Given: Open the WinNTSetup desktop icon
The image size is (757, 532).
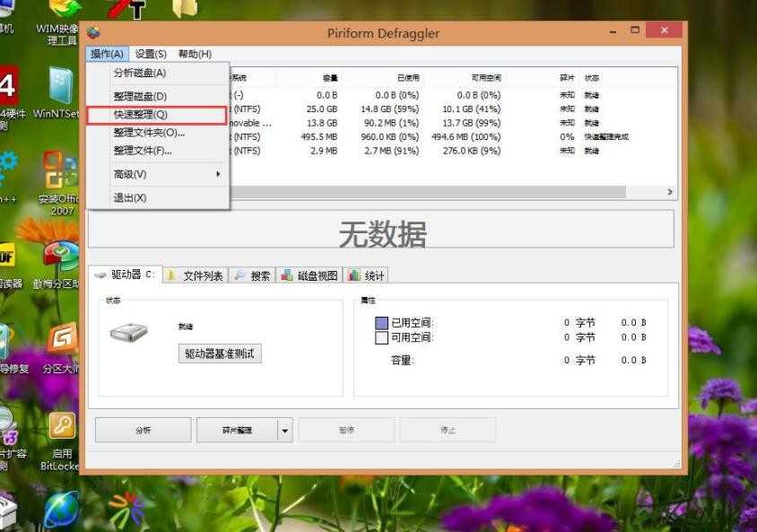Looking at the screenshot, I should (57, 93).
